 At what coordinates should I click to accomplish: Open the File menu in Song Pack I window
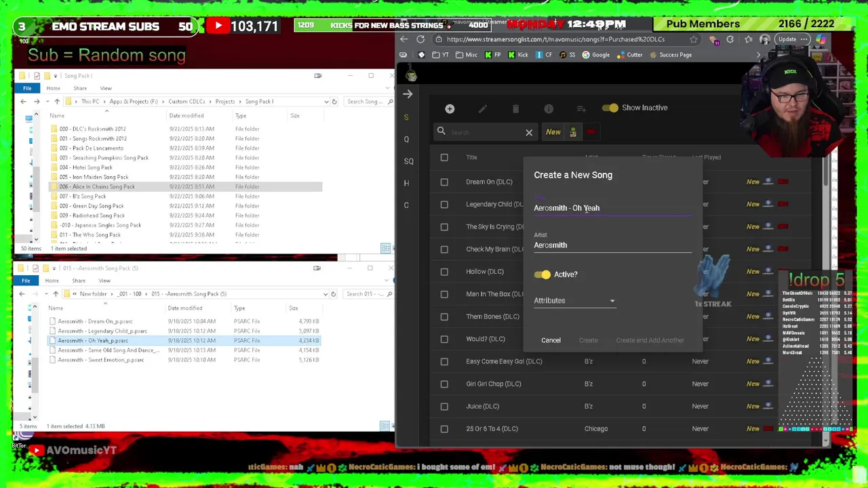click(x=27, y=88)
